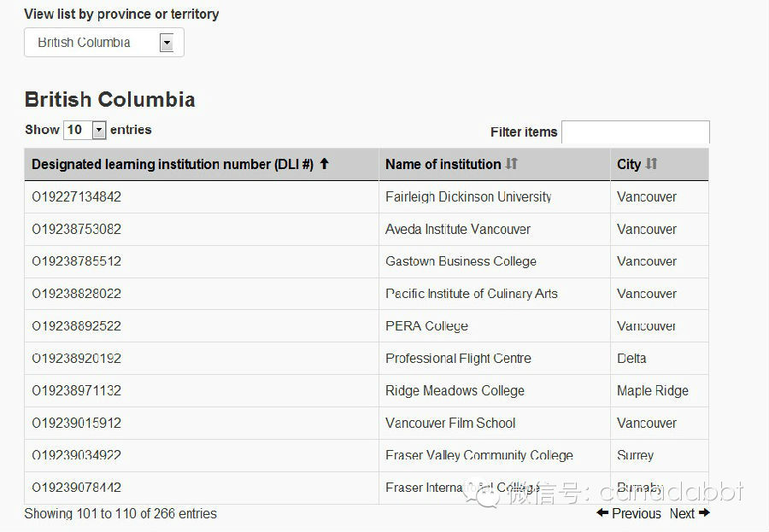Screen dimensions: 769x532
Task: Click the Next page arrow icon
Action: [x=704, y=513]
